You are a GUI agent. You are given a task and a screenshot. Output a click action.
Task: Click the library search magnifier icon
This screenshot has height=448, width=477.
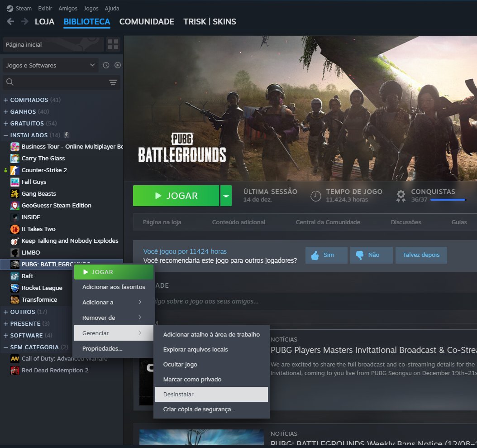(x=10, y=82)
